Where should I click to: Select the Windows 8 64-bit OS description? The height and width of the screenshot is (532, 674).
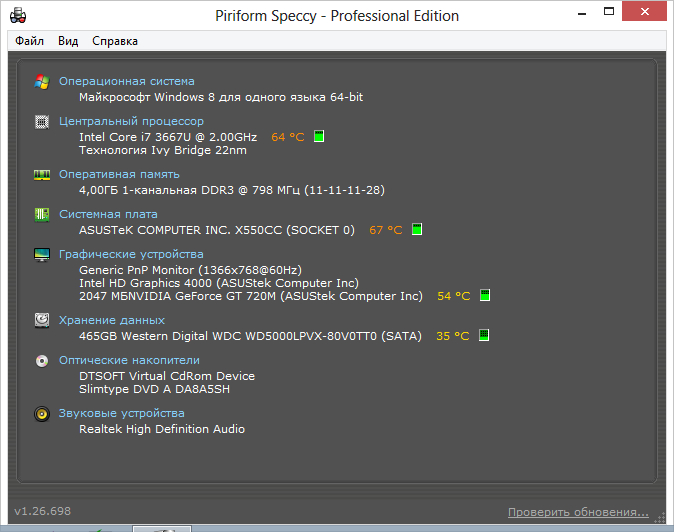point(221,97)
